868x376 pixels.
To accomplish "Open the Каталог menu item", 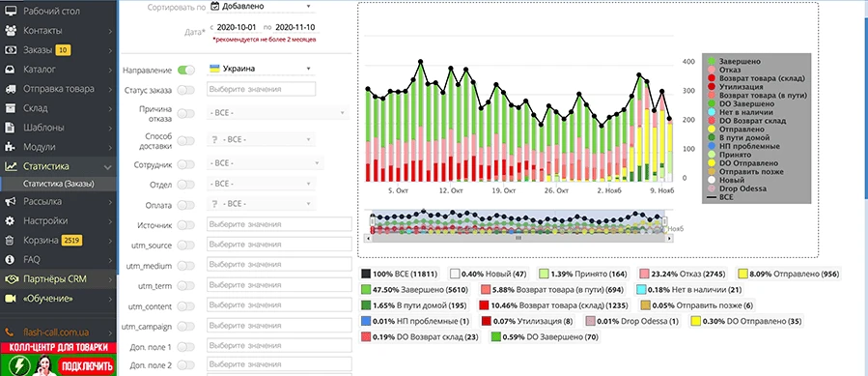I will click(x=59, y=70).
